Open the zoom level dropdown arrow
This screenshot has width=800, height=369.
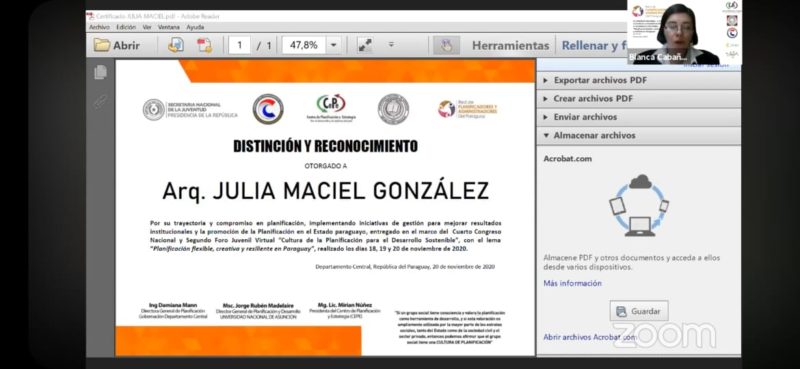334,45
